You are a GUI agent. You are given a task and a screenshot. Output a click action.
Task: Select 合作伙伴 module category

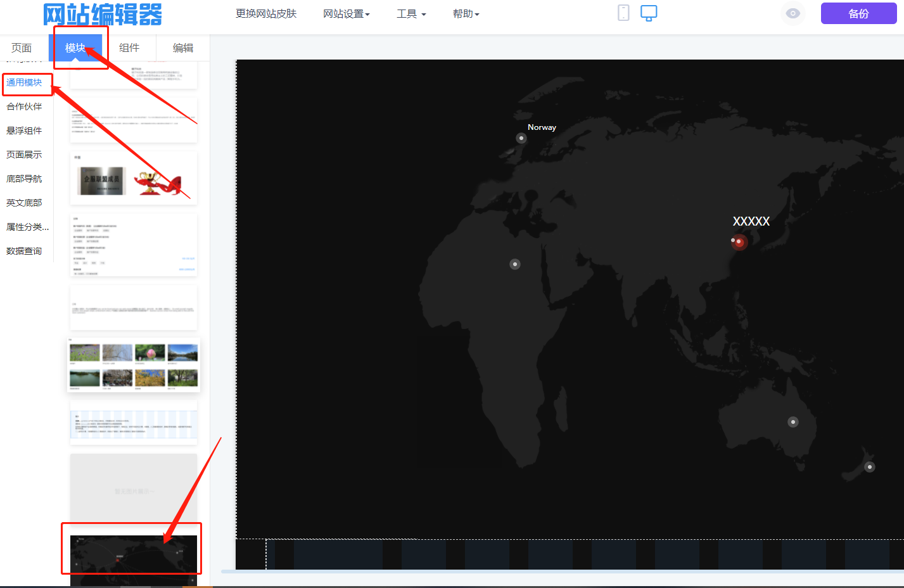coord(24,106)
